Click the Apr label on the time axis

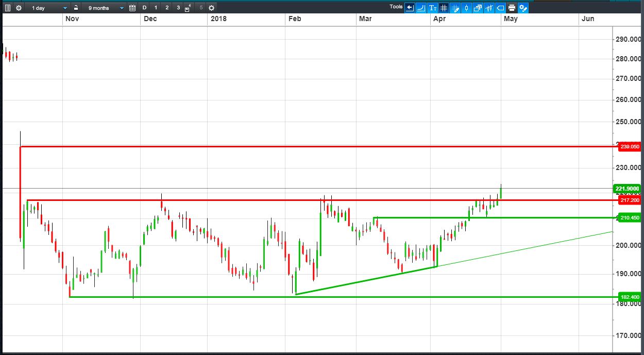(439, 19)
